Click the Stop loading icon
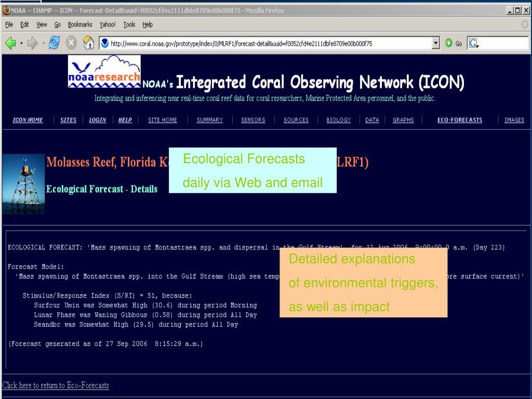Image resolution: width=532 pixels, height=399 pixels. point(71,43)
